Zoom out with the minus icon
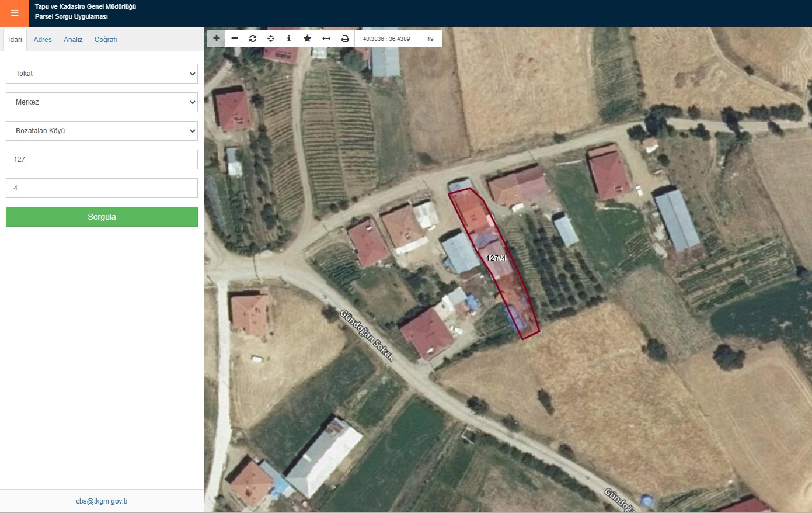Viewport: 812px width, 513px height. click(235, 39)
